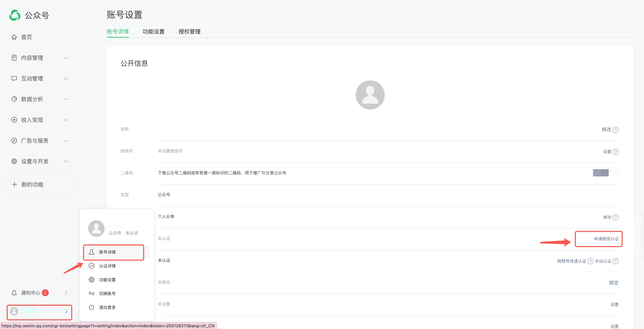
Task: Click the 退出登录 power icon
Action: tap(92, 307)
